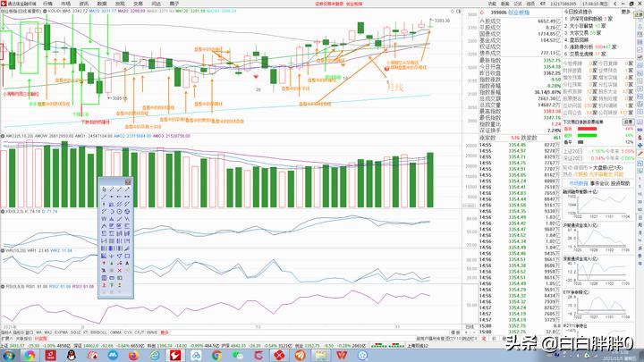The height and width of the screenshot is (362, 644).
Task: Open WeChat from the taskbar
Action: [238, 356]
